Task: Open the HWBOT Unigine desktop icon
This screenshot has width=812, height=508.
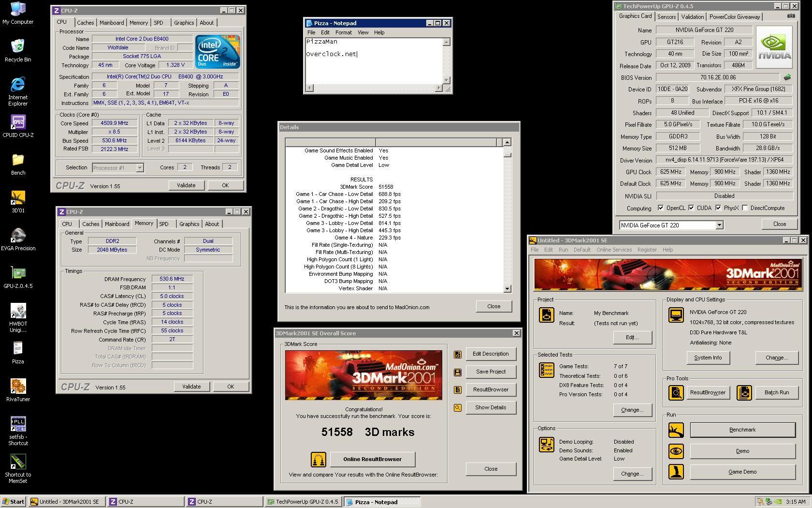Action: click(18, 318)
